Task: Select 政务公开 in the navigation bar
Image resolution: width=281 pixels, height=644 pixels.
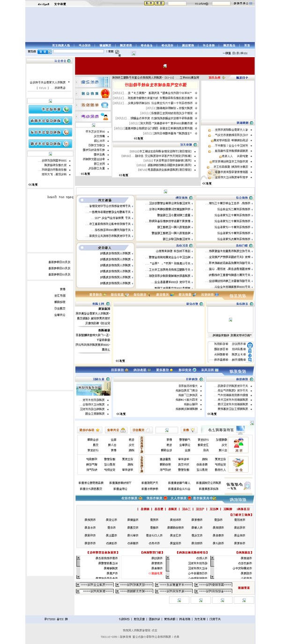Action: [209, 45]
